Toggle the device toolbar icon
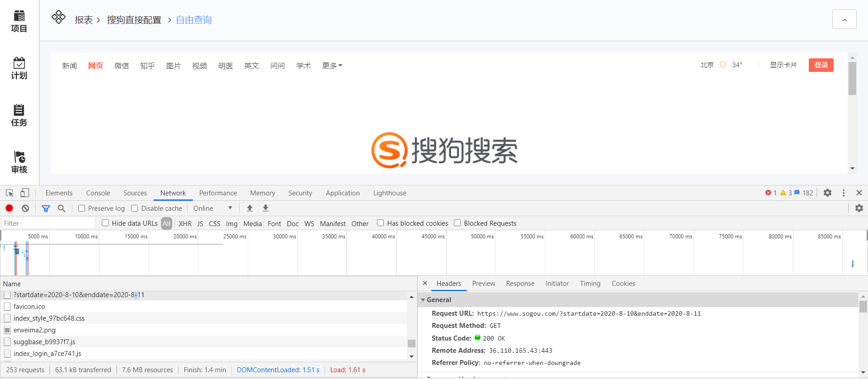 (x=25, y=193)
